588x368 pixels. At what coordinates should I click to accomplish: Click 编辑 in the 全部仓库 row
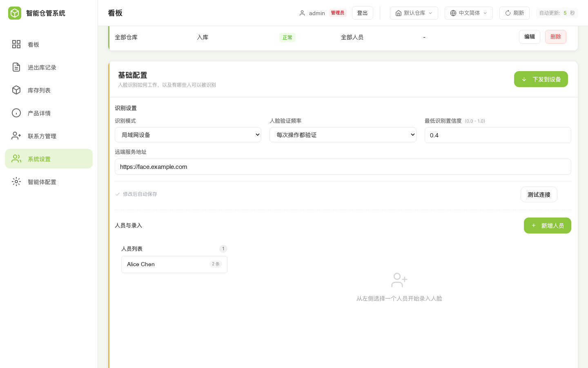[x=530, y=37]
